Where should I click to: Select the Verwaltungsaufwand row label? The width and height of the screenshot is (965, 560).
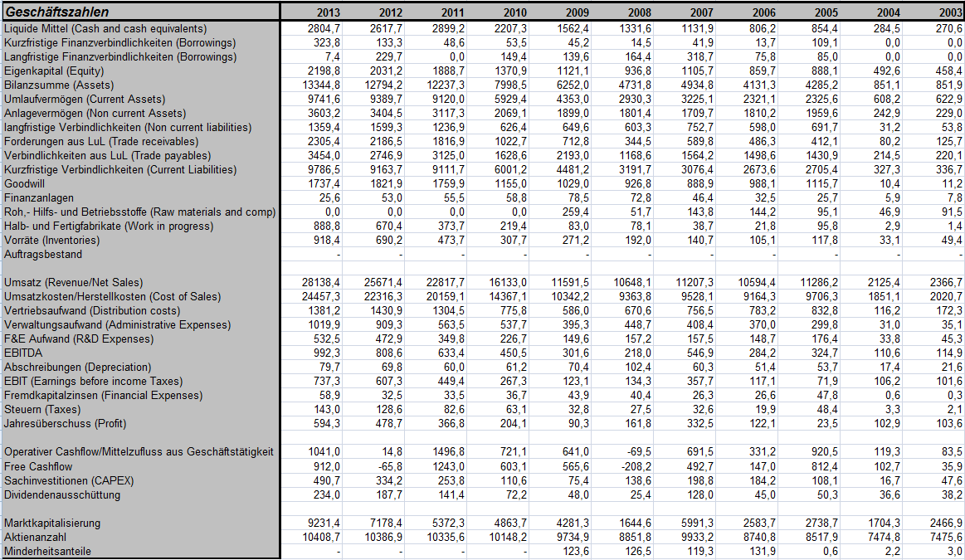pyautogui.click(x=118, y=325)
